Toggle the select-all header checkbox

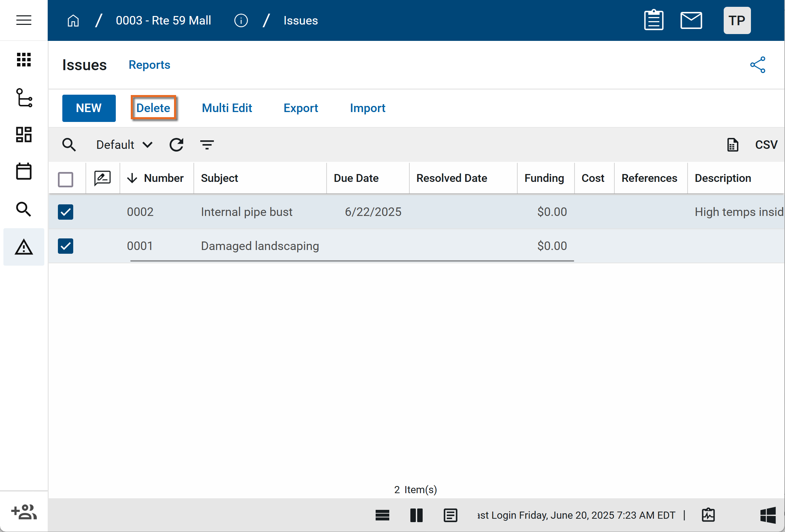pyautogui.click(x=65, y=179)
